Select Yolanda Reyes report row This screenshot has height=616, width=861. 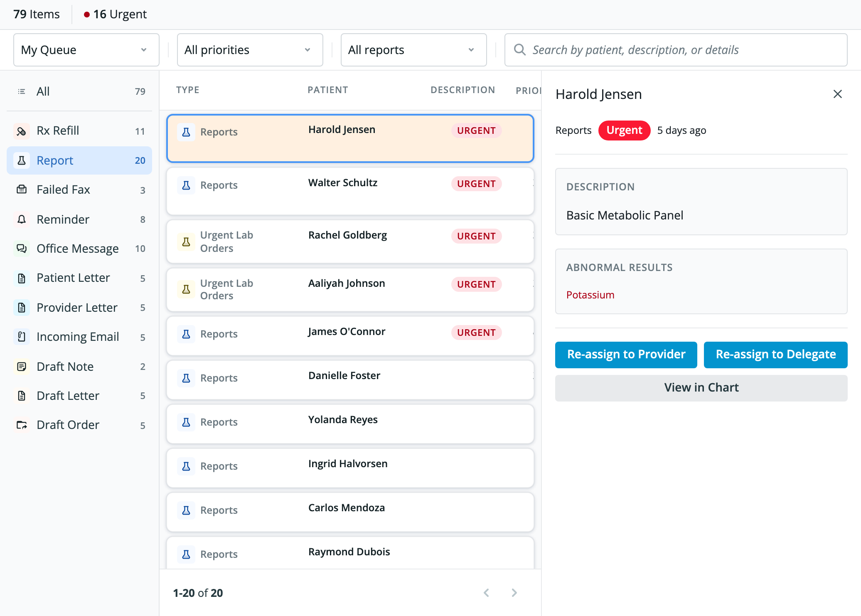tap(350, 424)
